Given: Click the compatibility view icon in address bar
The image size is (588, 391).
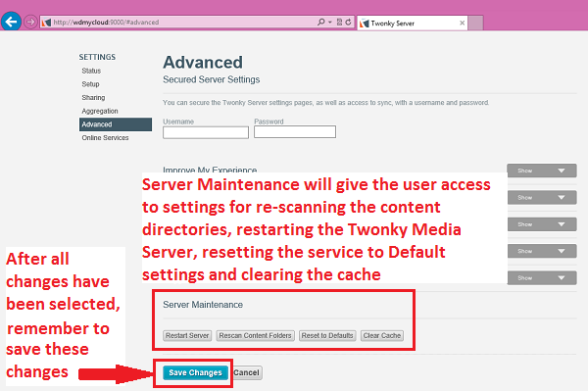Looking at the screenshot, I should tap(339, 23).
